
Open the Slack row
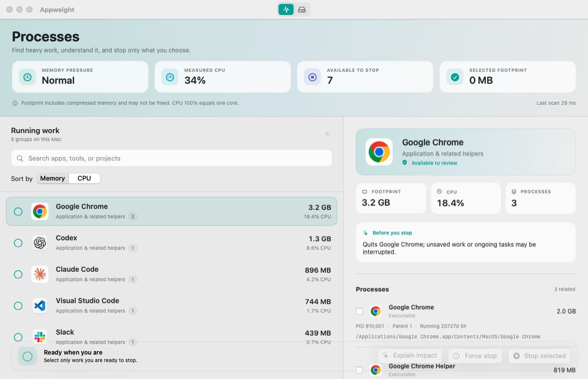click(171, 337)
